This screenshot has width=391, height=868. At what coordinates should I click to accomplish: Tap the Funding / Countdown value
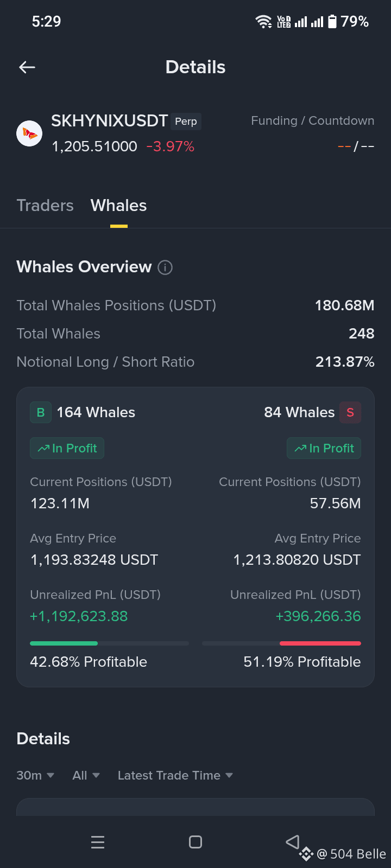tap(356, 146)
